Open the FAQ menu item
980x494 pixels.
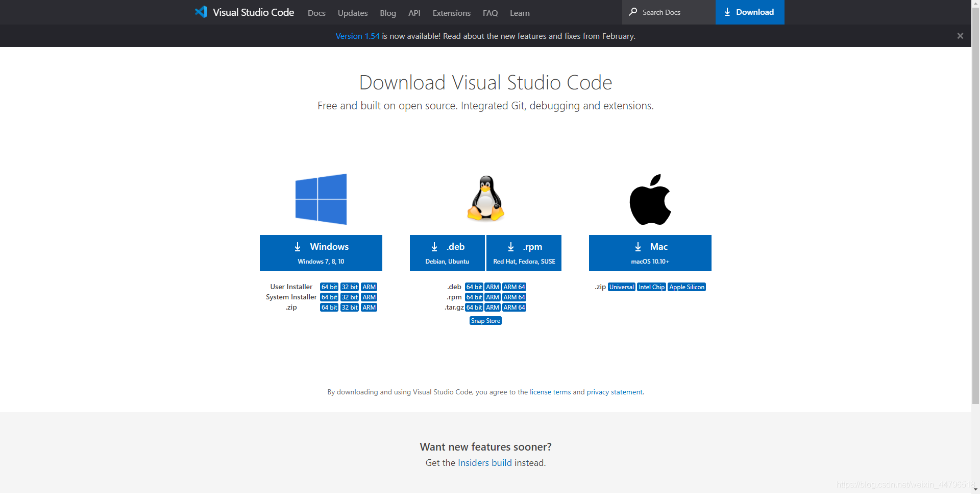(x=491, y=13)
